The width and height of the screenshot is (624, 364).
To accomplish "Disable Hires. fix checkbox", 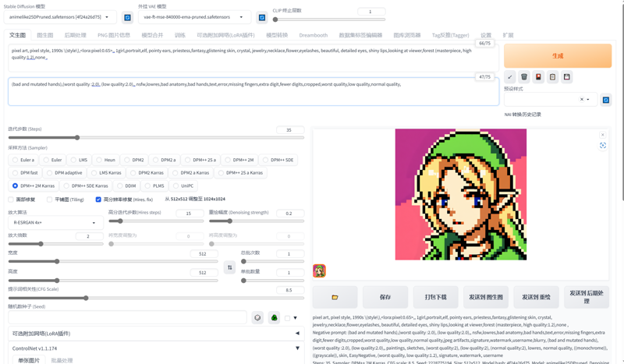I will pos(98,200).
